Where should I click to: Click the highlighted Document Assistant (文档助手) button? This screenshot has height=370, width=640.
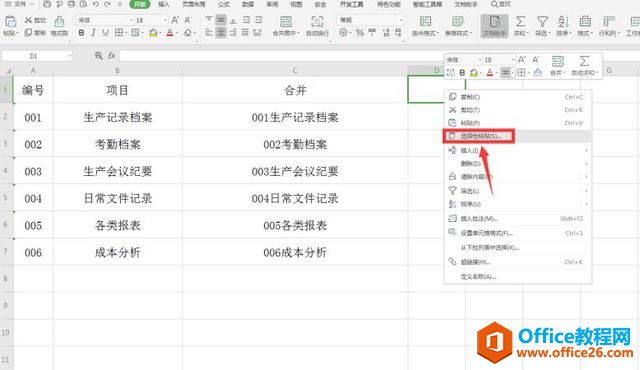pos(494,26)
